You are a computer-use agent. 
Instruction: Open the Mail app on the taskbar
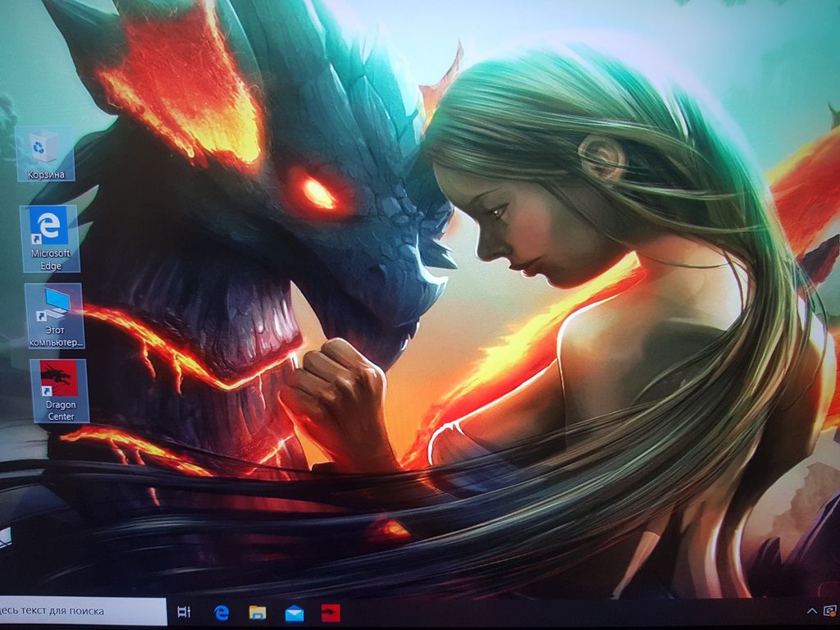pyautogui.click(x=294, y=613)
